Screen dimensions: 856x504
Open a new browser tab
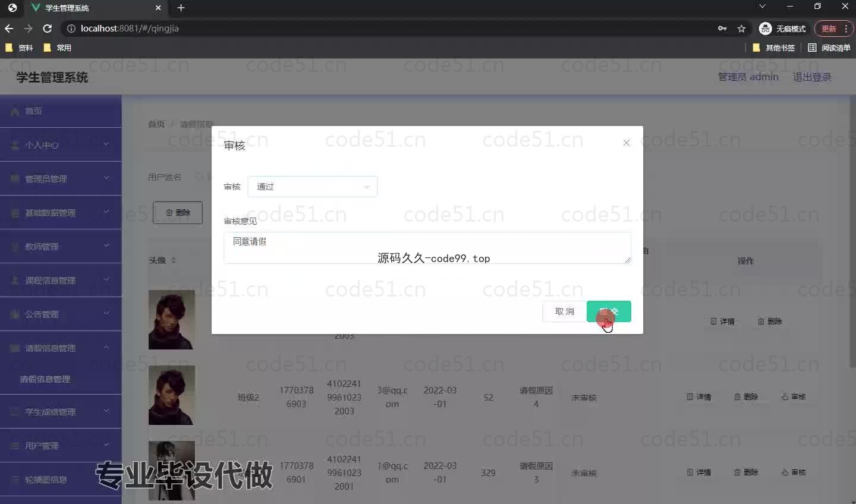[181, 8]
